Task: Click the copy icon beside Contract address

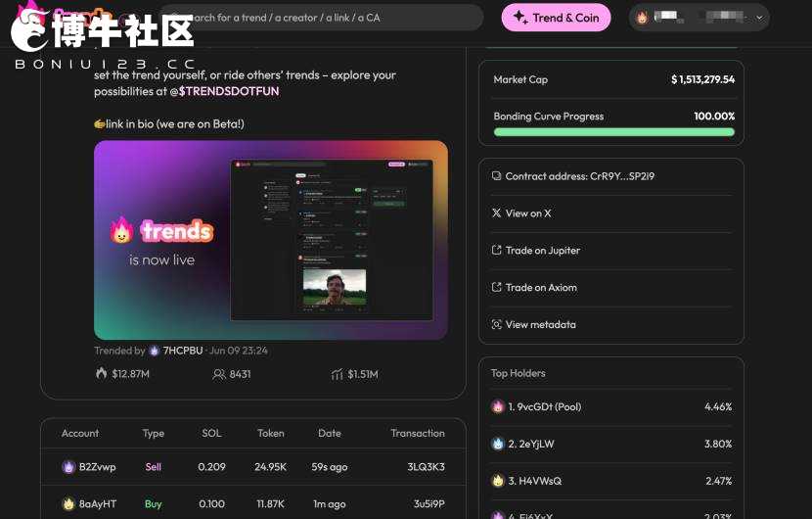Action: [496, 175]
